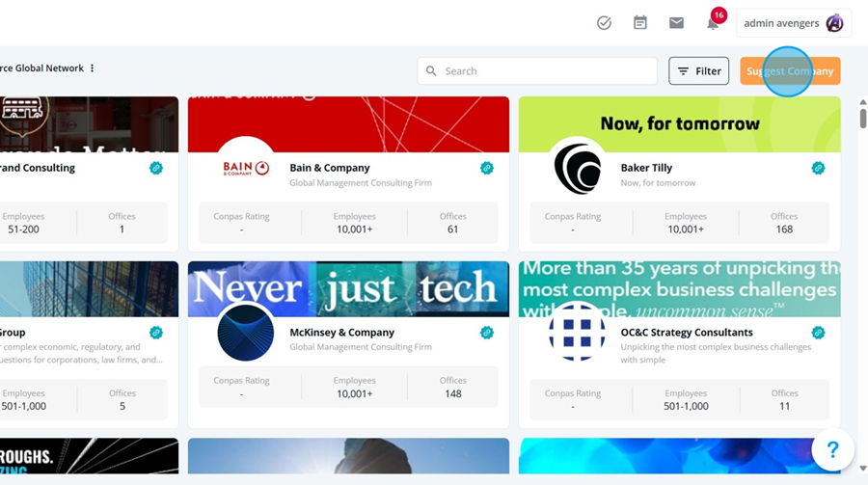
Task: Click the 'Never just tech' banner image
Action: pos(348,289)
